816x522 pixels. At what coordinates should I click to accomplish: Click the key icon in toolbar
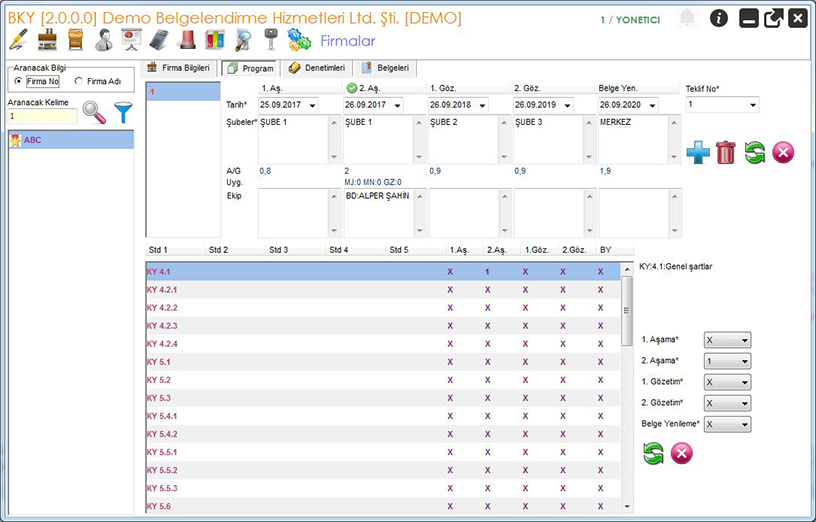pyautogui.click(x=271, y=39)
